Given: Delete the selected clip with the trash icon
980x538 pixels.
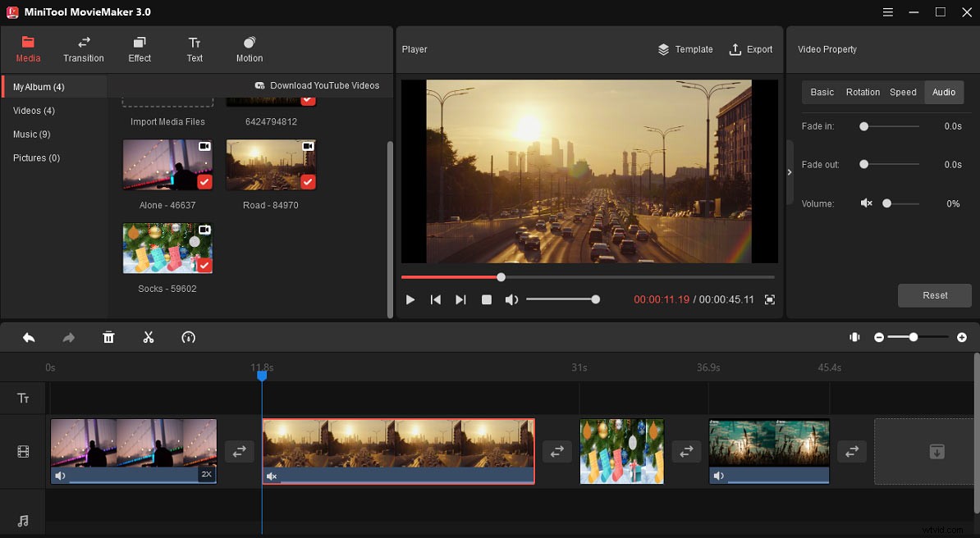Looking at the screenshot, I should pos(108,337).
